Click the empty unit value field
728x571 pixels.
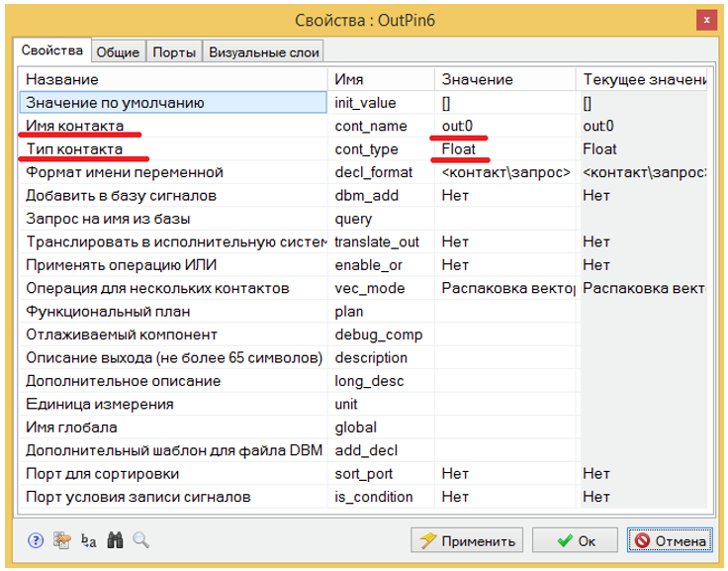[x=505, y=405]
